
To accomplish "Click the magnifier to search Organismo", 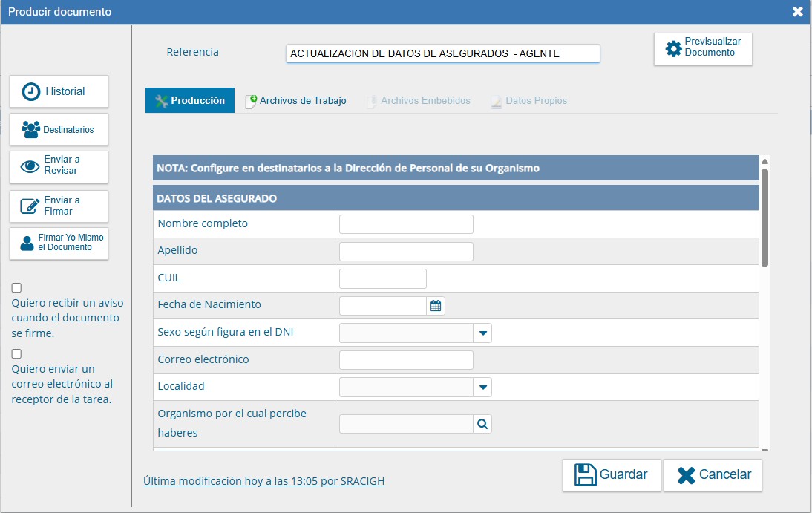I will coord(482,423).
